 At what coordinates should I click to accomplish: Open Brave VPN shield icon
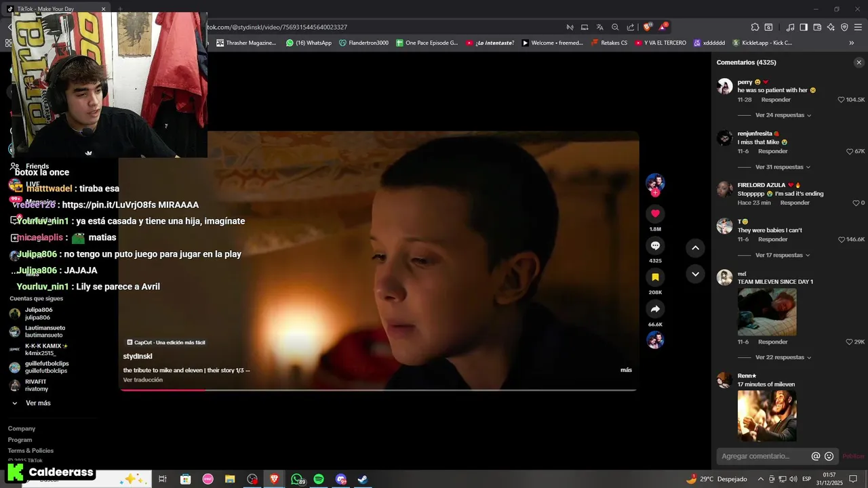pyautogui.click(x=844, y=27)
